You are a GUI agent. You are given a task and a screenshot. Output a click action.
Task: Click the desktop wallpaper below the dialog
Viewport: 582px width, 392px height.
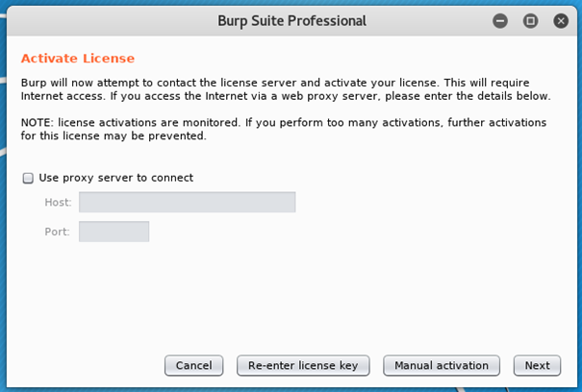tap(289, 387)
